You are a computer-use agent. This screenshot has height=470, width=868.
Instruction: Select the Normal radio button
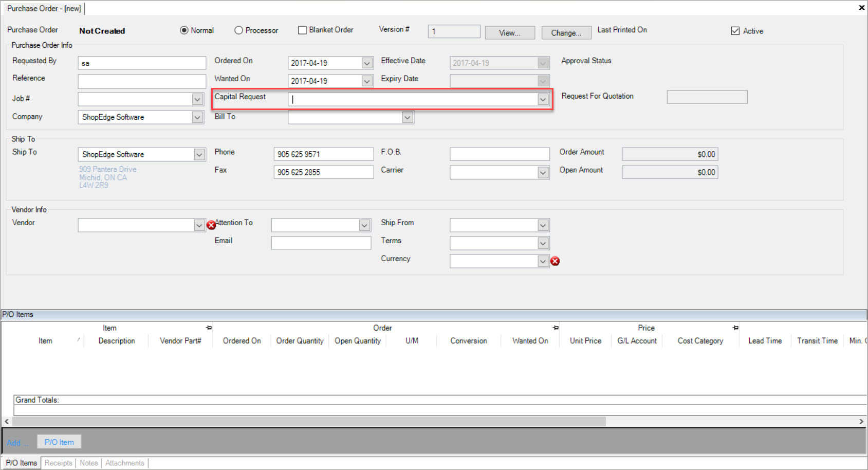click(x=184, y=30)
